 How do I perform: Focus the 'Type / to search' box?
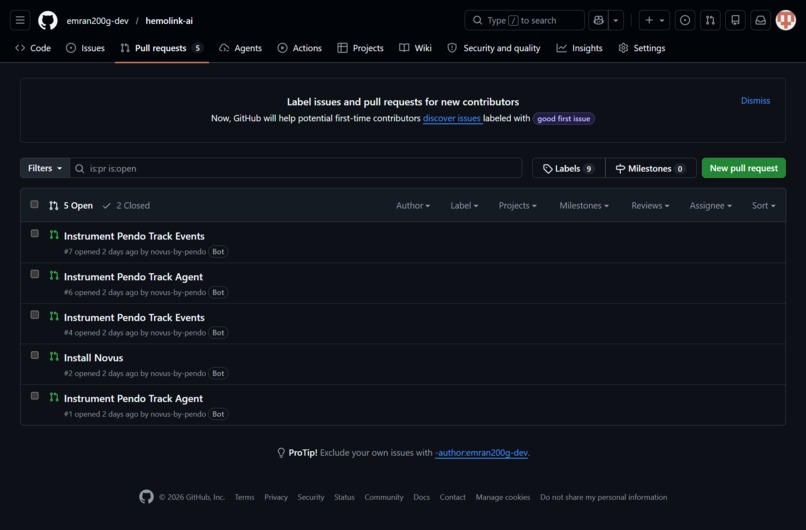coord(524,21)
